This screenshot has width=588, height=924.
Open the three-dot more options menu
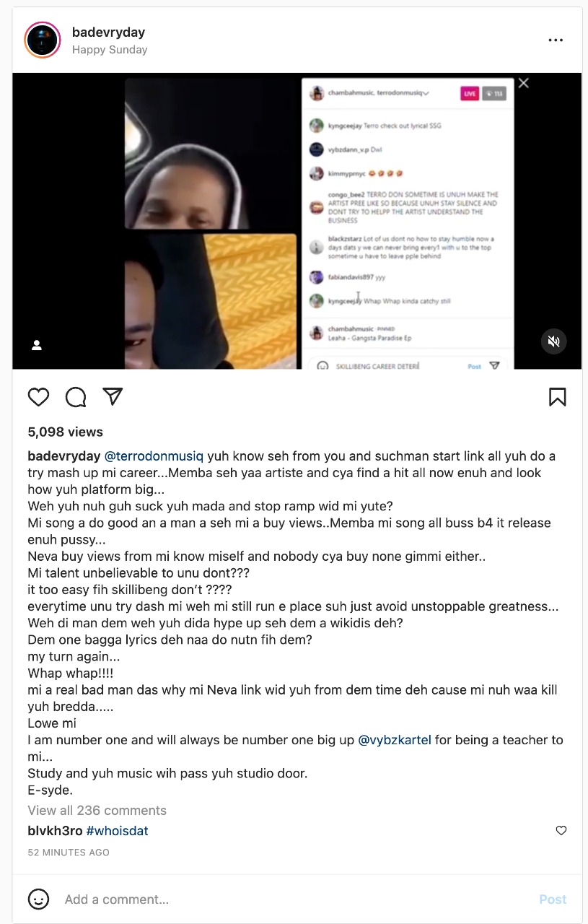click(x=556, y=40)
